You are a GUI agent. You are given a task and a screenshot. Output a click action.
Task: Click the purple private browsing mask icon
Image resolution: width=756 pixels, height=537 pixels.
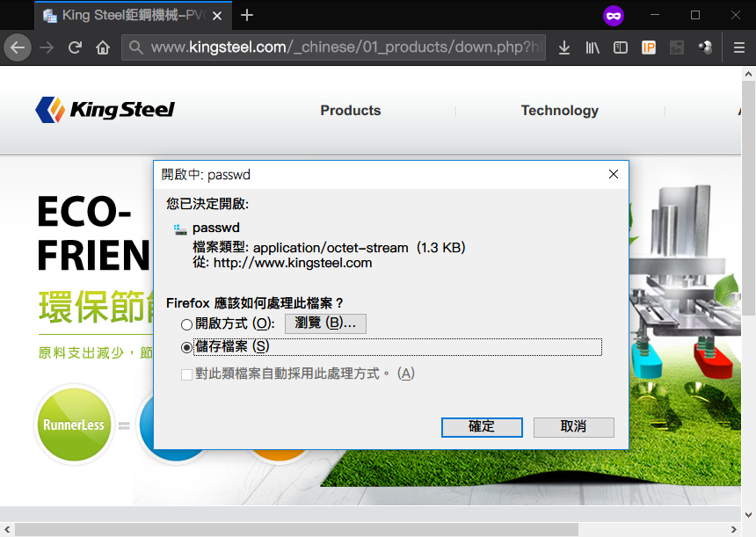pos(614,16)
